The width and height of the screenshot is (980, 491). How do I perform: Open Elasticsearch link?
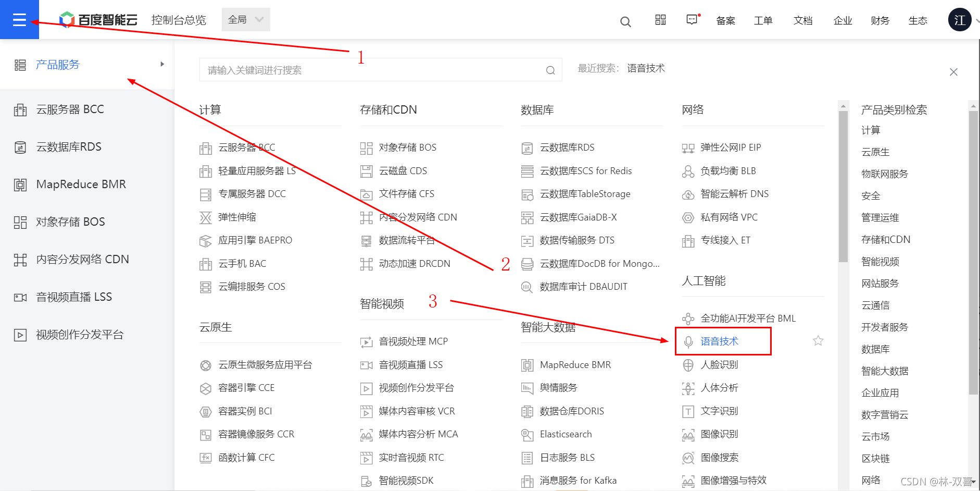click(x=566, y=434)
